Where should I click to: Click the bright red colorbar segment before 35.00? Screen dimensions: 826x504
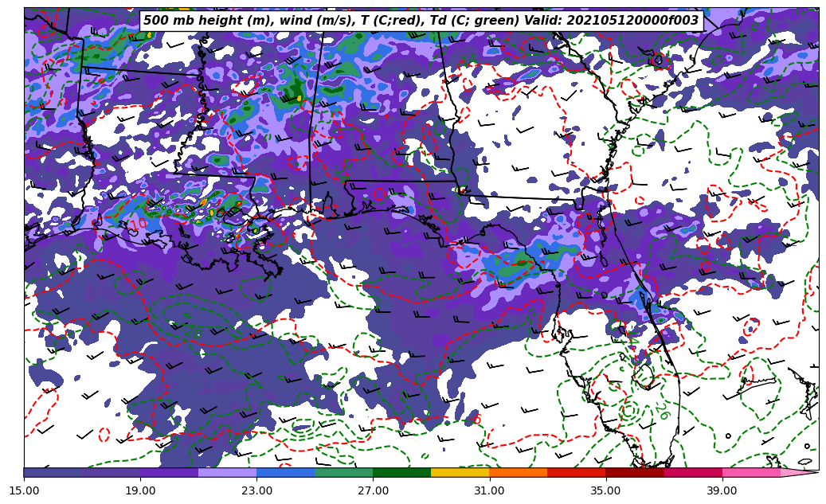coord(576,472)
